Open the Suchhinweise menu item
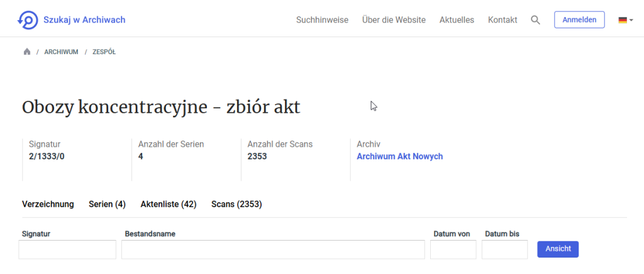This screenshot has height=274, width=644. 322,20
